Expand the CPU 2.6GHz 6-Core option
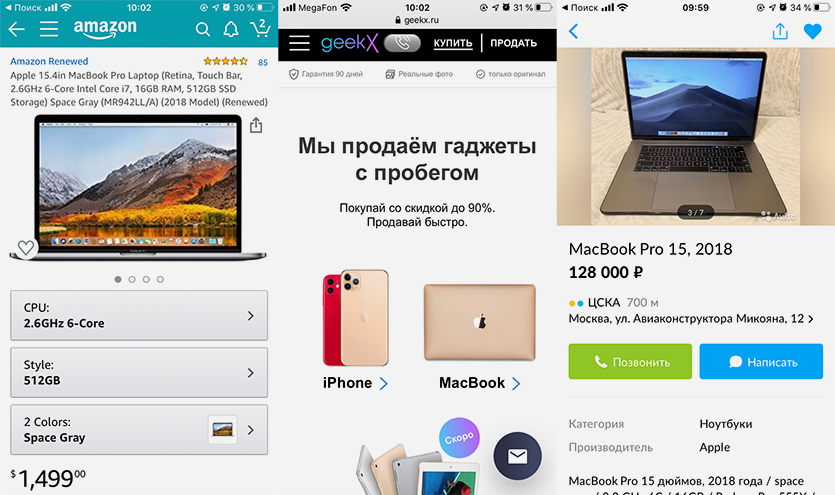The image size is (835, 495). pyautogui.click(x=139, y=315)
